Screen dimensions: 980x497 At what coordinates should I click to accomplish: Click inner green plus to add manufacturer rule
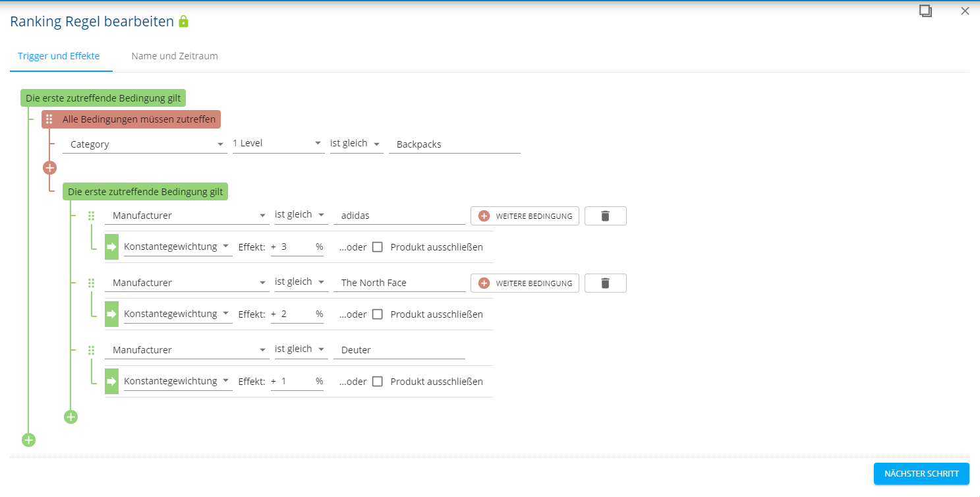tap(71, 417)
